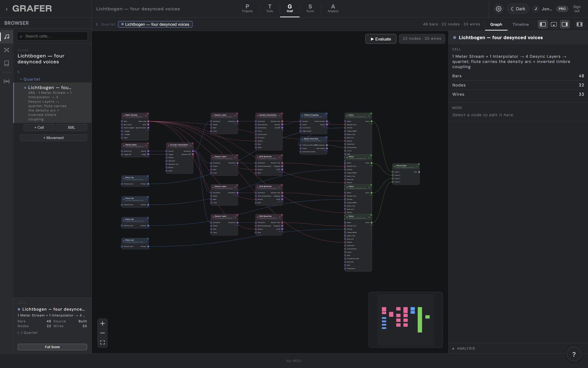Click the Evaluate button
This screenshot has width=588, height=368.
[x=381, y=39]
